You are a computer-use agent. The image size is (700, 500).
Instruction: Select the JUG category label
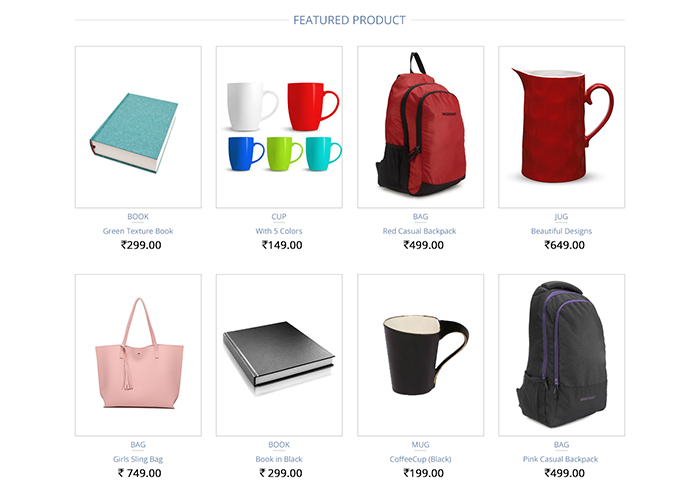coord(561,217)
